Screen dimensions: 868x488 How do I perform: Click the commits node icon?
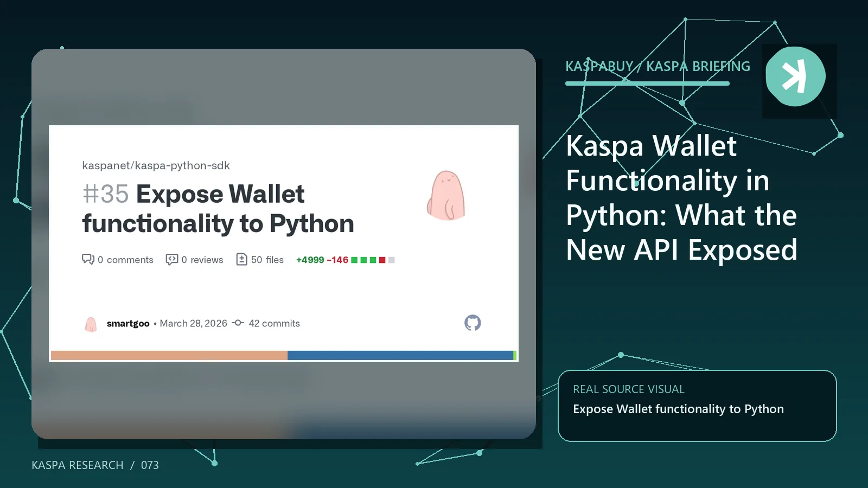click(238, 323)
